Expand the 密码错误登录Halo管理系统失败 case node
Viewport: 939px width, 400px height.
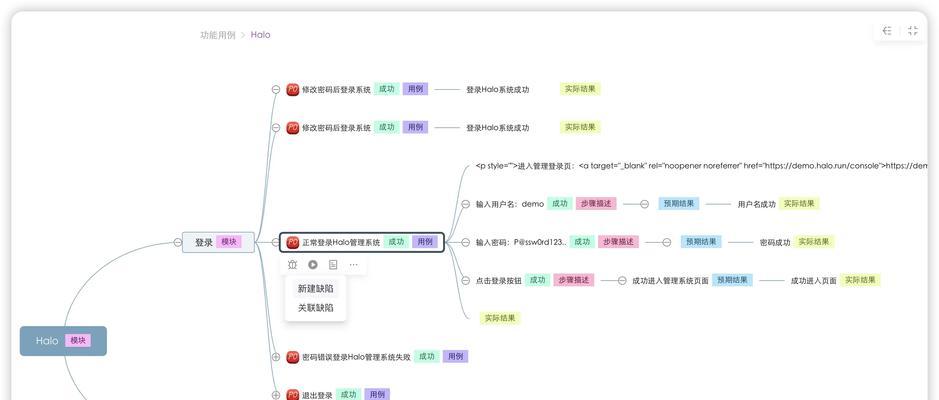tap(275, 357)
